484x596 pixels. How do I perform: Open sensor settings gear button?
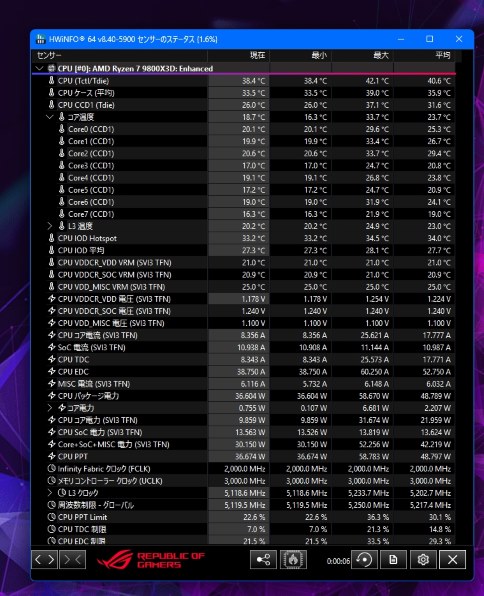[423, 560]
